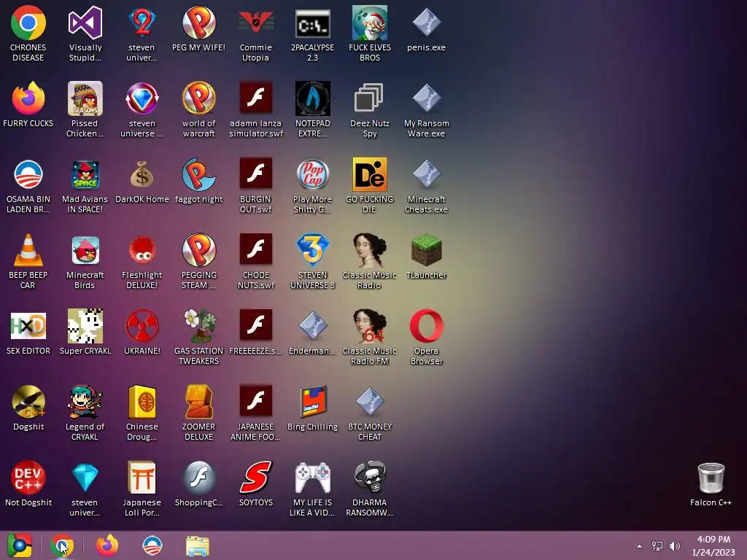747x560 pixels.
Task: Click the Enderman... file icon
Action: coord(312,326)
